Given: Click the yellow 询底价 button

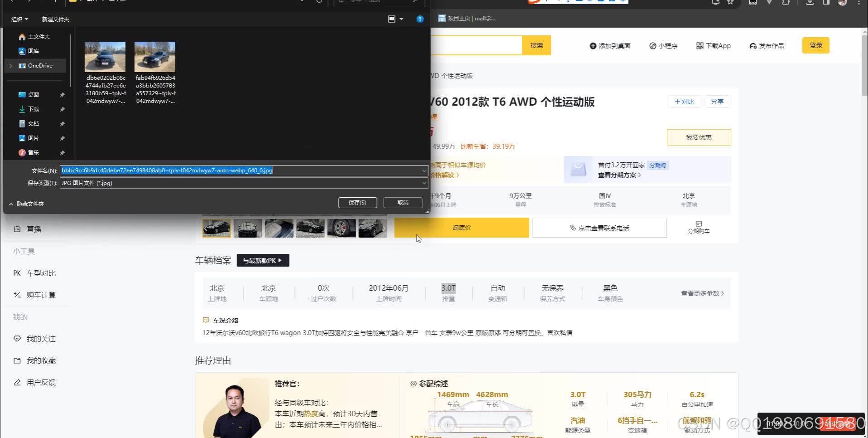Looking at the screenshot, I should (461, 227).
